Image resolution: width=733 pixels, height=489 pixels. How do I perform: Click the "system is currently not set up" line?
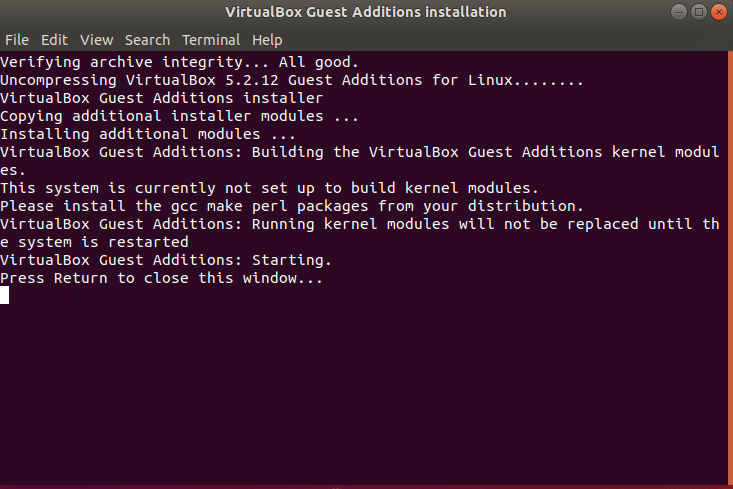(270, 188)
